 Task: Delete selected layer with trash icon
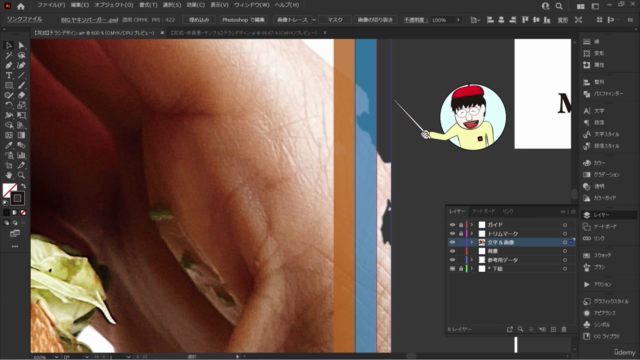click(x=564, y=329)
